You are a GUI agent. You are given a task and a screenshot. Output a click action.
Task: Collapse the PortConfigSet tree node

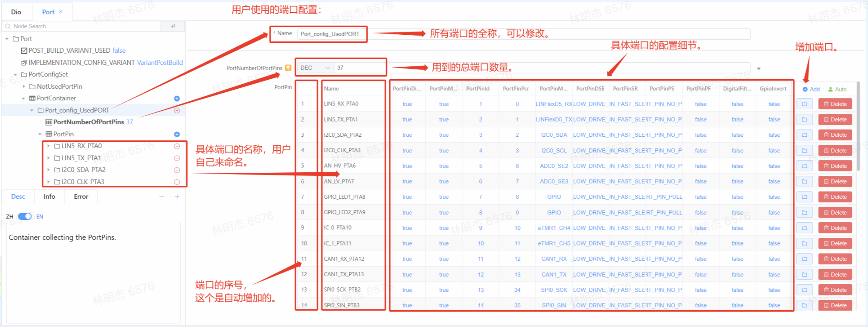tap(16, 75)
